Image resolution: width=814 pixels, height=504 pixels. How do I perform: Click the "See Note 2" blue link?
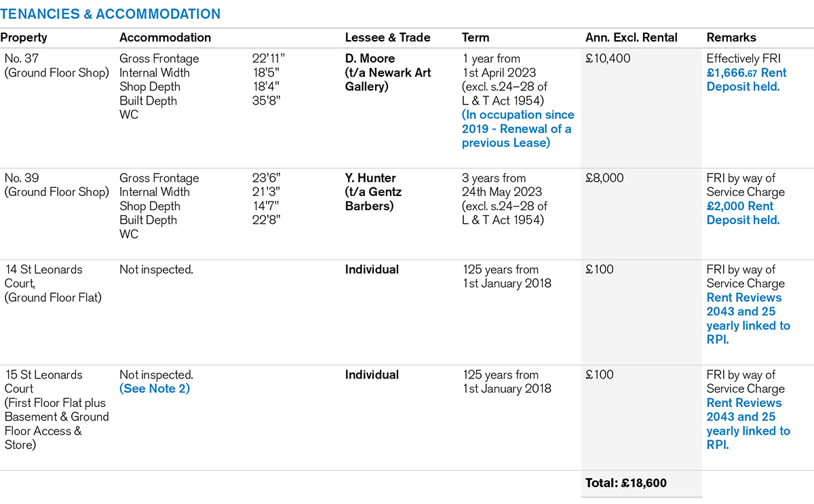[x=155, y=389]
